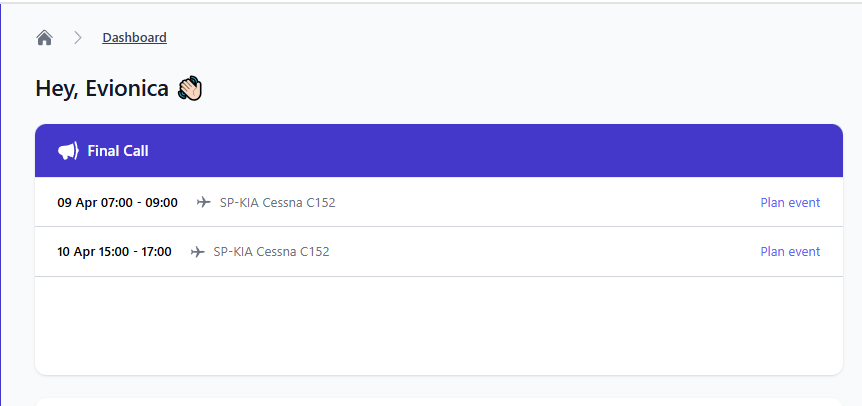Image resolution: width=862 pixels, height=406 pixels.
Task: Go to the home page icon
Action: 45,38
